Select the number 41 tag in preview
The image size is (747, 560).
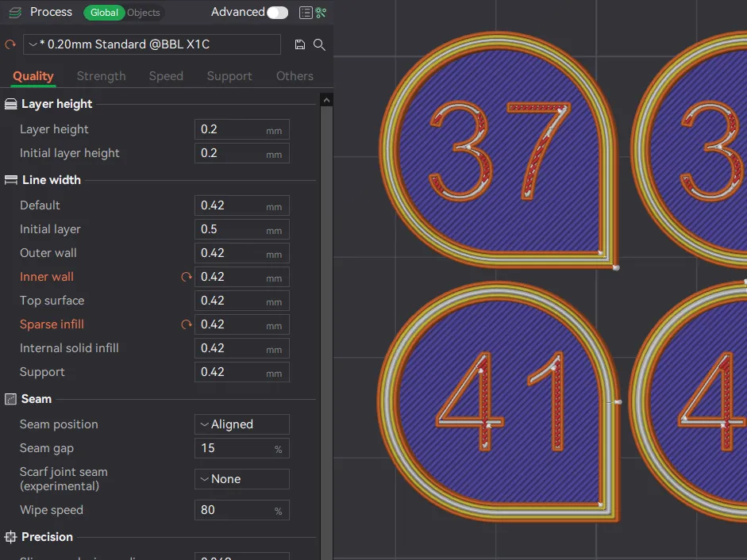pos(499,401)
